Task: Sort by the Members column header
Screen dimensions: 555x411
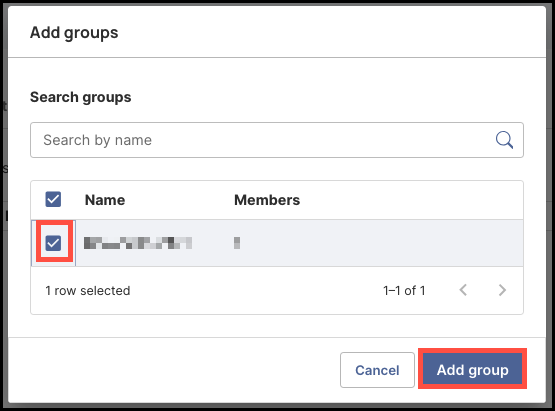Action: [x=267, y=200]
